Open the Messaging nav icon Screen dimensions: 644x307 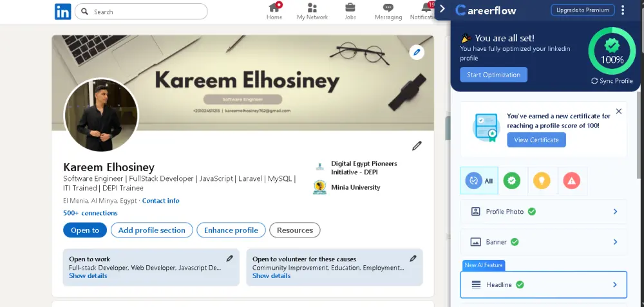click(x=388, y=8)
